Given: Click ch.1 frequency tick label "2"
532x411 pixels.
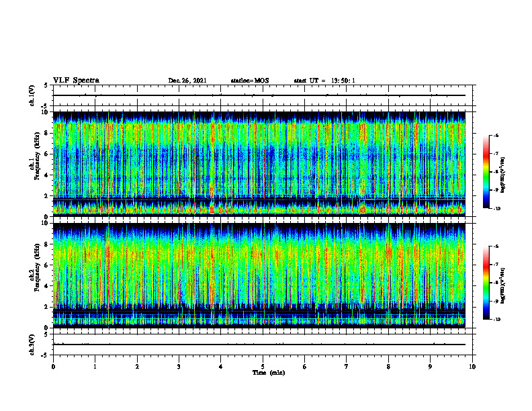Looking at the screenshot, I should (46, 196).
